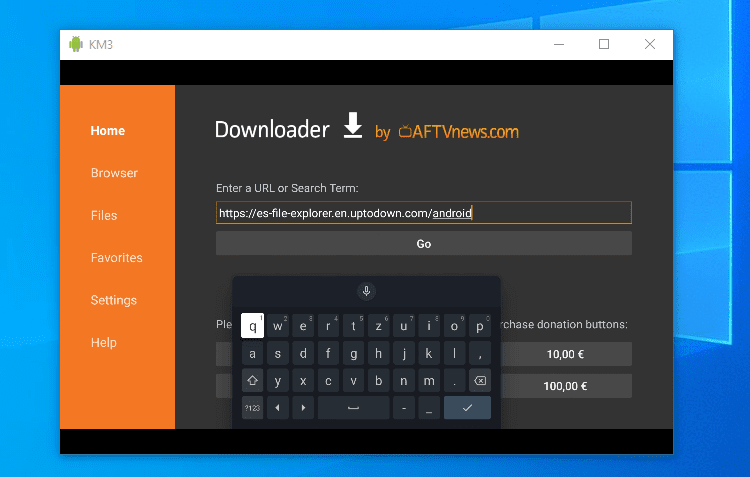Close the KM3 window

click(x=650, y=44)
